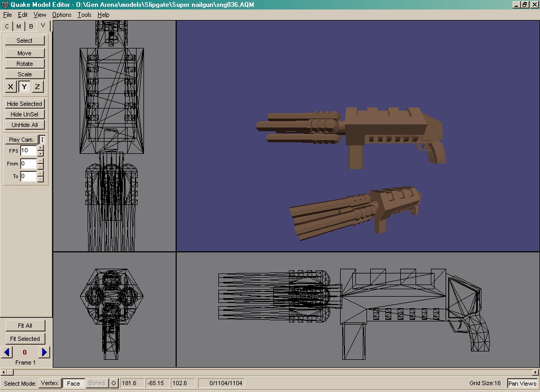This screenshot has height=392, width=540.
Task: Switch select mode to Face
Action: (73, 383)
